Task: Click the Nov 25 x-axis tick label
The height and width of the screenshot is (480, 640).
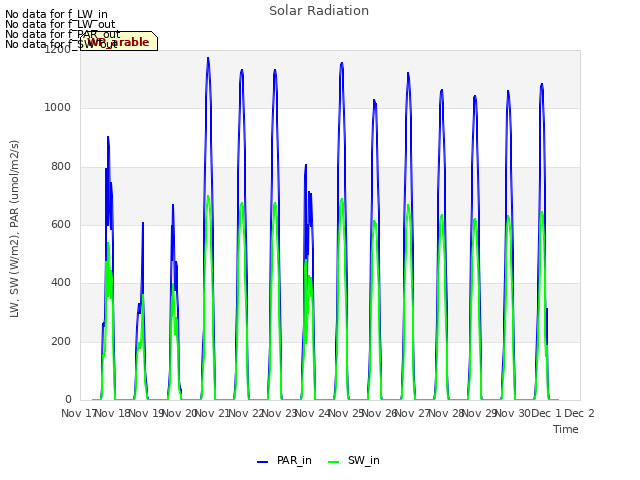Action: (x=345, y=413)
